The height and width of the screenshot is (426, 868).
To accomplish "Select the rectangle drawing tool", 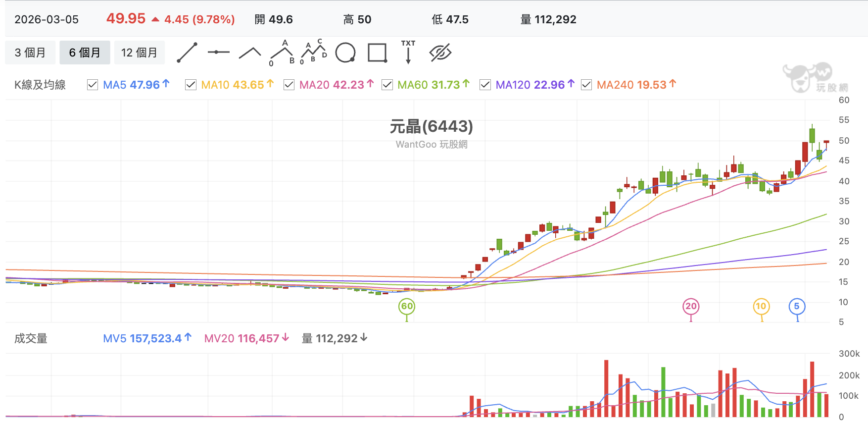I will point(377,53).
